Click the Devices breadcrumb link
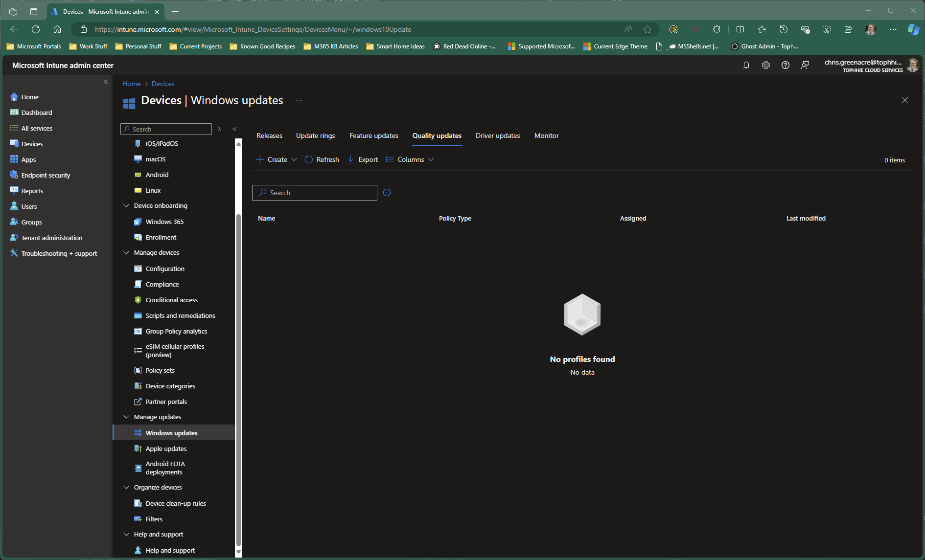This screenshot has height=560, width=925. tap(163, 84)
